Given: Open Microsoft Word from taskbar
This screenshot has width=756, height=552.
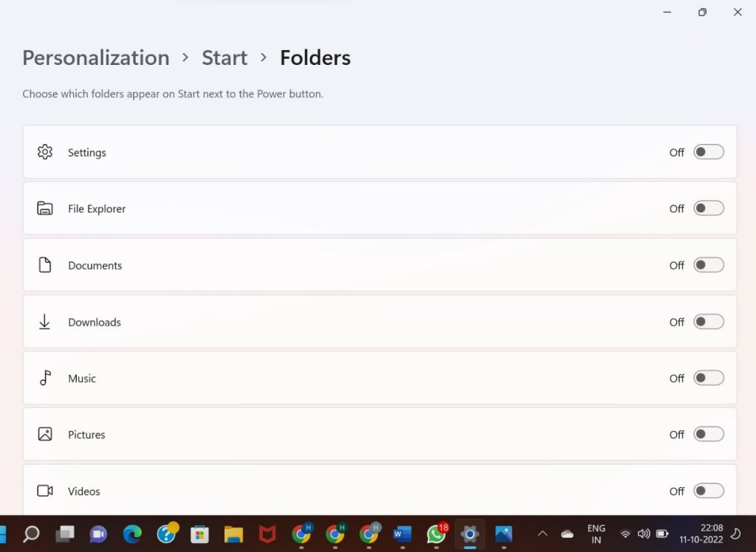Looking at the screenshot, I should click(x=402, y=534).
